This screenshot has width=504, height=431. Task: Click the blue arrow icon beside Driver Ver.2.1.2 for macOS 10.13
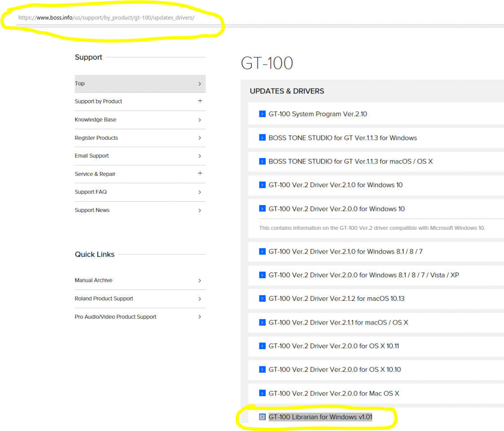tap(262, 299)
